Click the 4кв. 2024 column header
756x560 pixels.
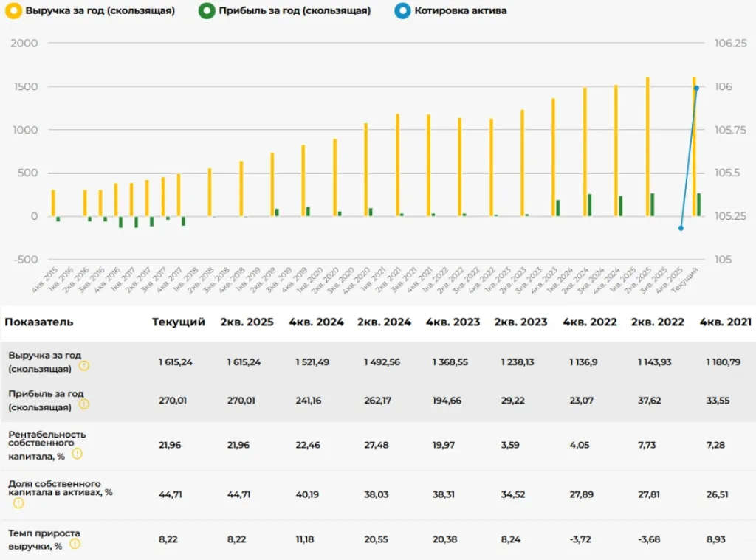(x=315, y=322)
